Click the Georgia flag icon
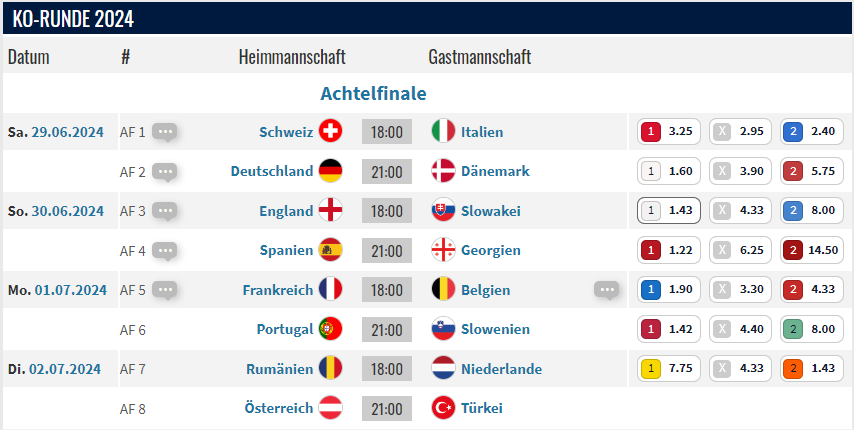 pyautogui.click(x=443, y=250)
